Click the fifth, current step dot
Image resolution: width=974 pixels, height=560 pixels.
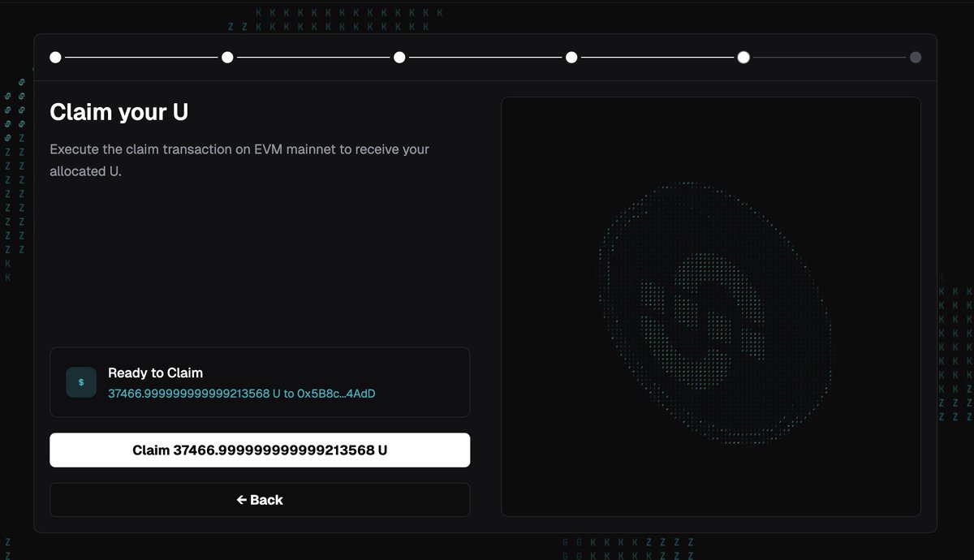(743, 58)
